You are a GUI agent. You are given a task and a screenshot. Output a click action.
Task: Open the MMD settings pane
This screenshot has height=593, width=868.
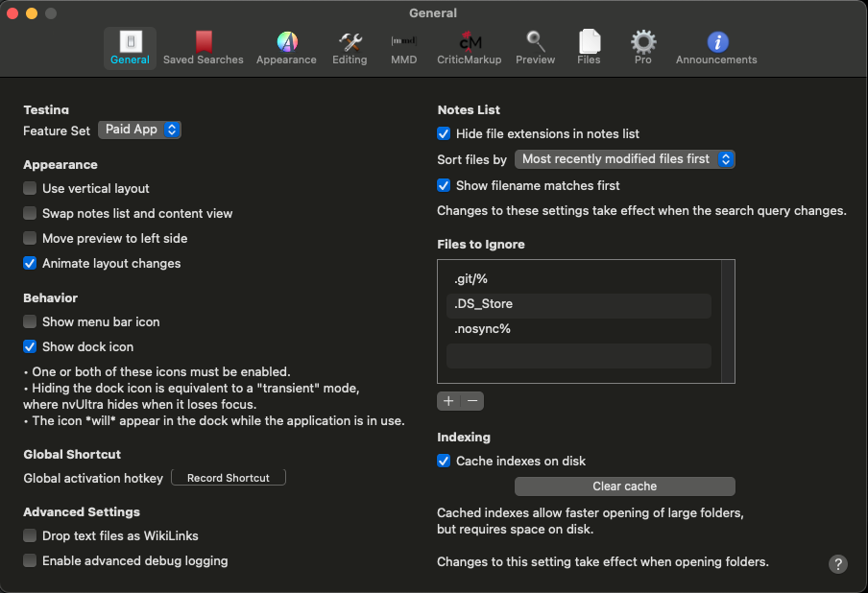pos(403,48)
